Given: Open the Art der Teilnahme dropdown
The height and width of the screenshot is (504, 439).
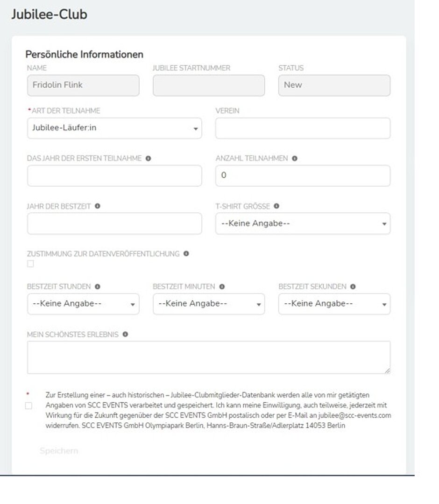Looking at the screenshot, I should click(114, 128).
